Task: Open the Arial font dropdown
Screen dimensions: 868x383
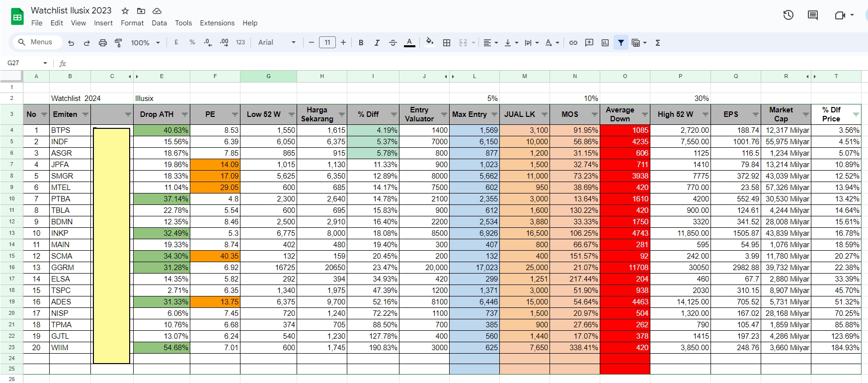Action: (277, 43)
